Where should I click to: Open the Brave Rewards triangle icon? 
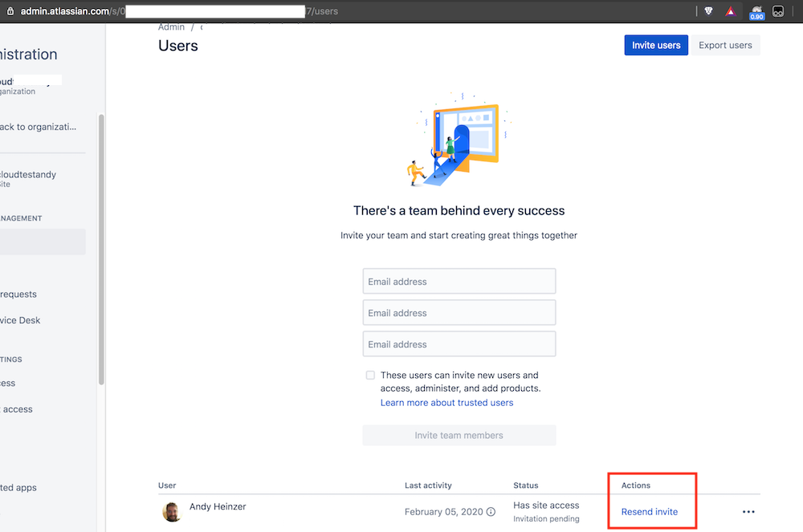[x=731, y=10]
